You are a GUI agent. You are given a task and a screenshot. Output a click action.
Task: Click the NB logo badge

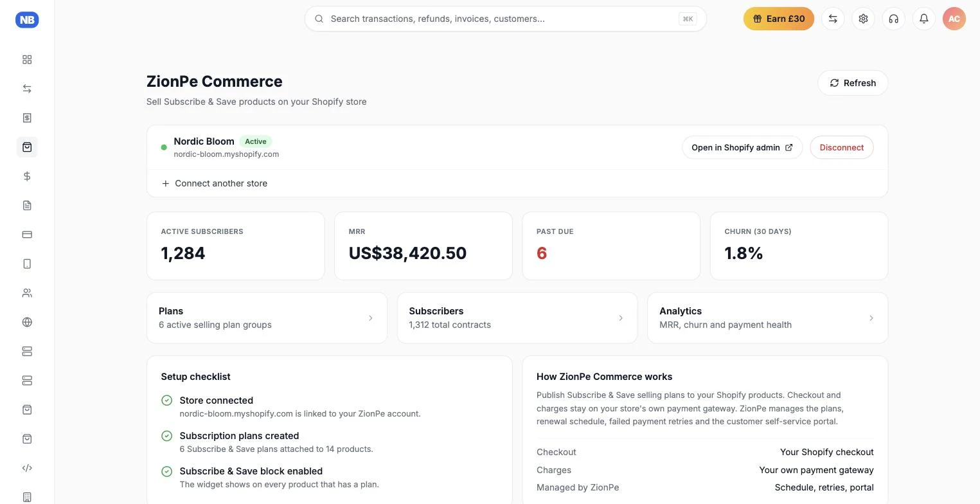[x=27, y=20]
